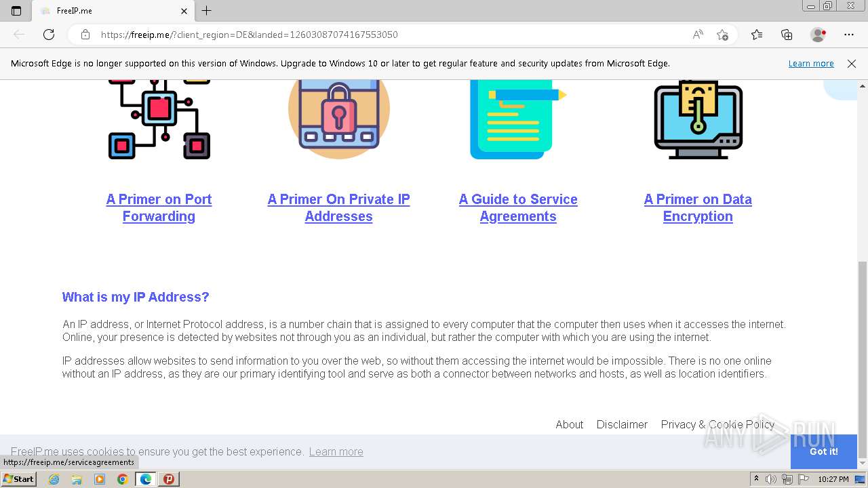Open cookie banner Learn more link
The height and width of the screenshot is (488, 868).
336,451
